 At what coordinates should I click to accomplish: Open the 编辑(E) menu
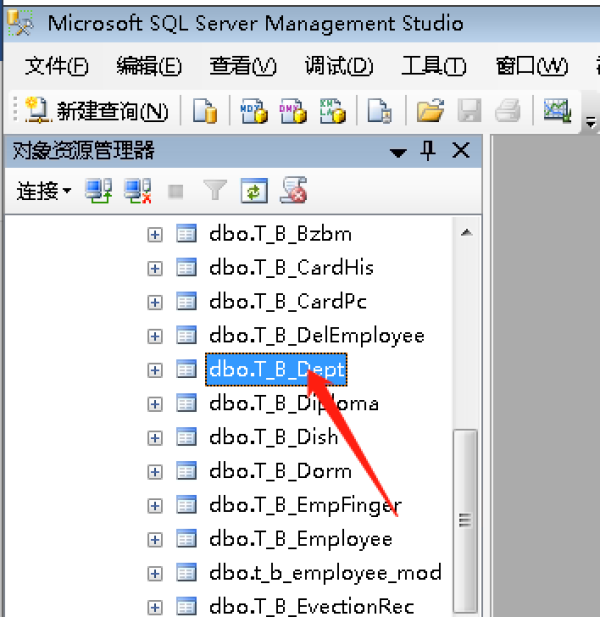149,66
